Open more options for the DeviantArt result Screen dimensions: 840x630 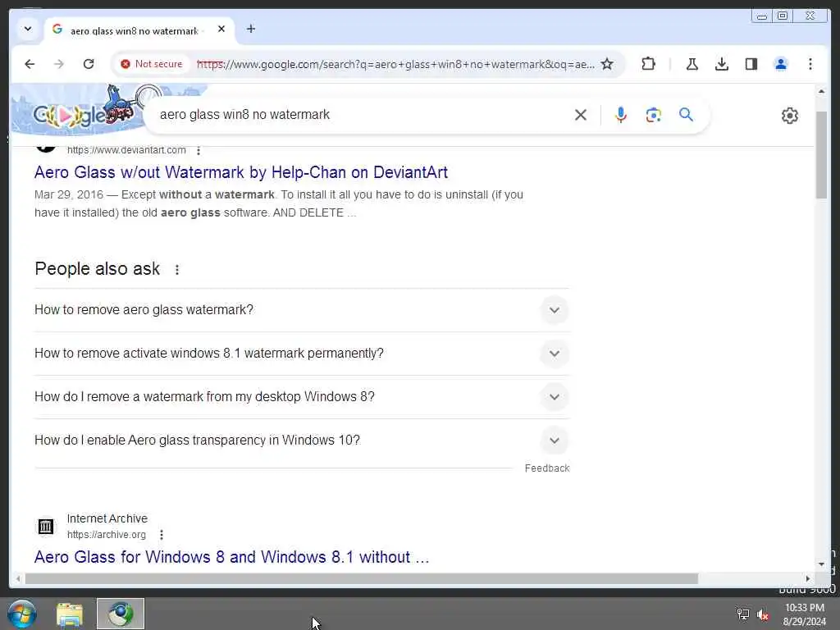coord(199,151)
